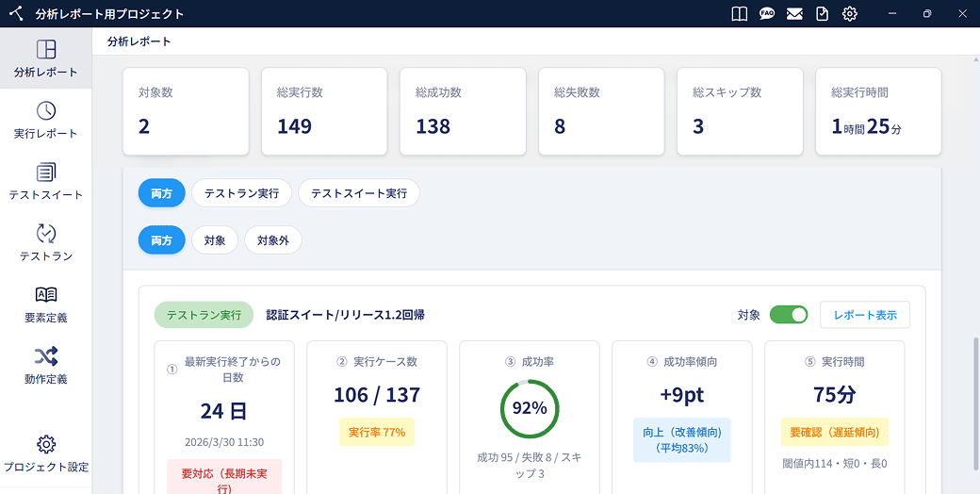Screen dimensions: 980x494
Task: Select top 両方 filter for execution type
Action: (162, 193)
